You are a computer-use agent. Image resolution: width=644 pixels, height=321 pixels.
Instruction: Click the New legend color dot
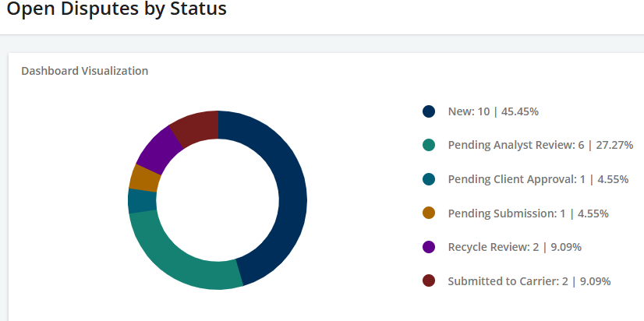428,111
